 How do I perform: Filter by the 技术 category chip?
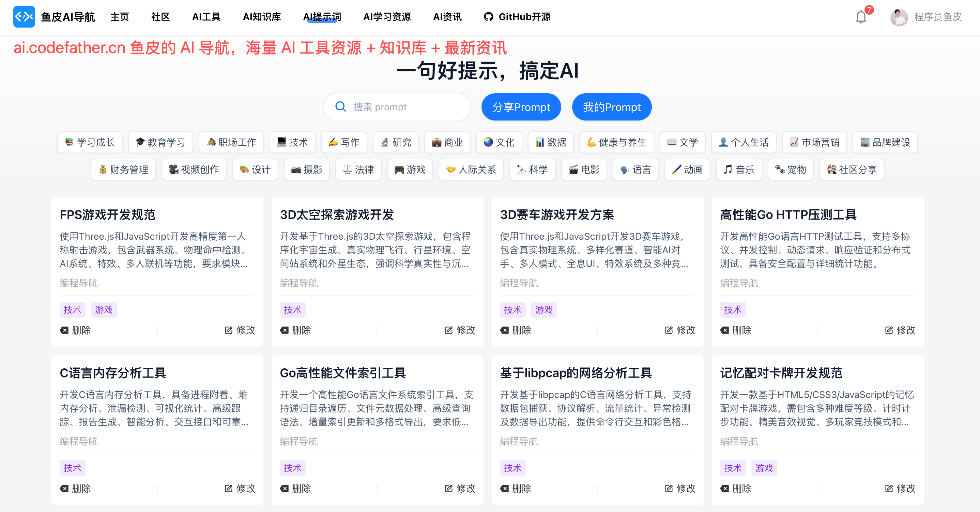(x=292, y=142)
